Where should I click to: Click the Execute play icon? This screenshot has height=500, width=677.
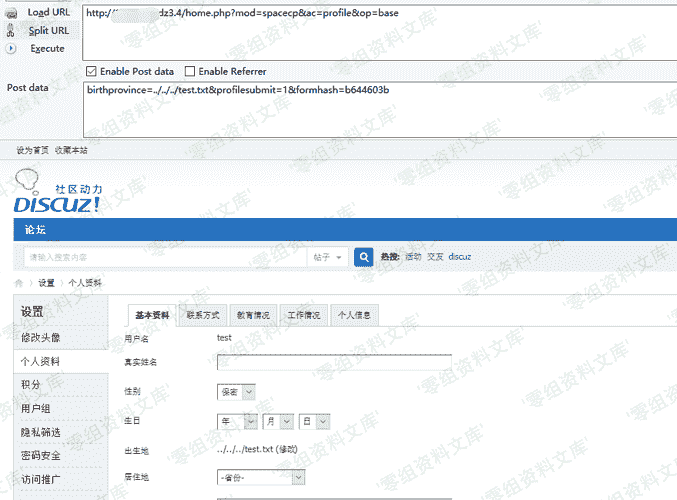tap(12, 48)
